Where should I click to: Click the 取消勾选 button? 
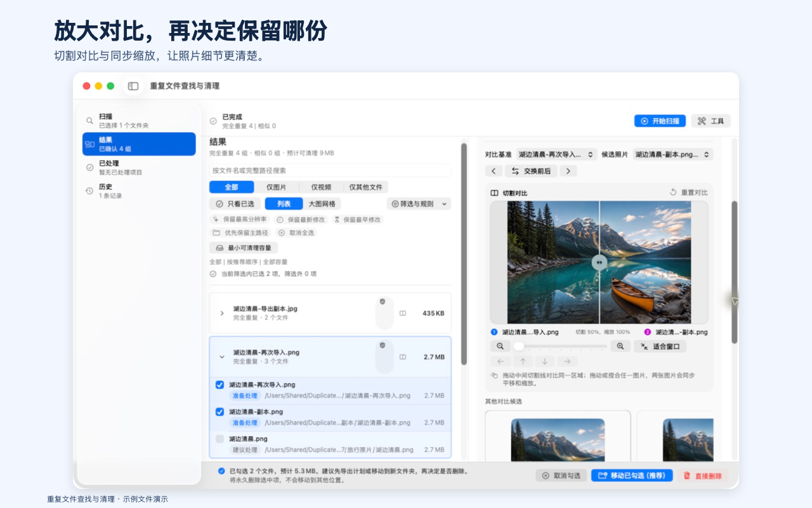(x=561, y=476)
